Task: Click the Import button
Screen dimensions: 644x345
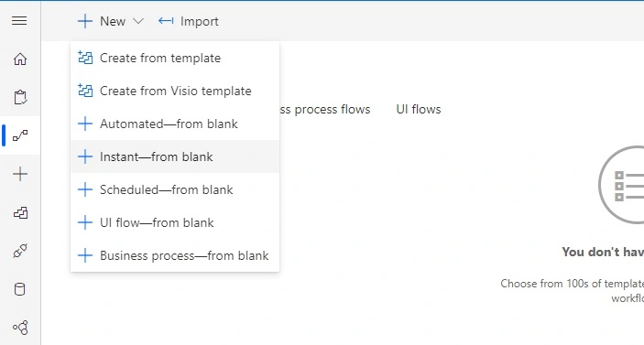Action: click(x=189, y=21)
